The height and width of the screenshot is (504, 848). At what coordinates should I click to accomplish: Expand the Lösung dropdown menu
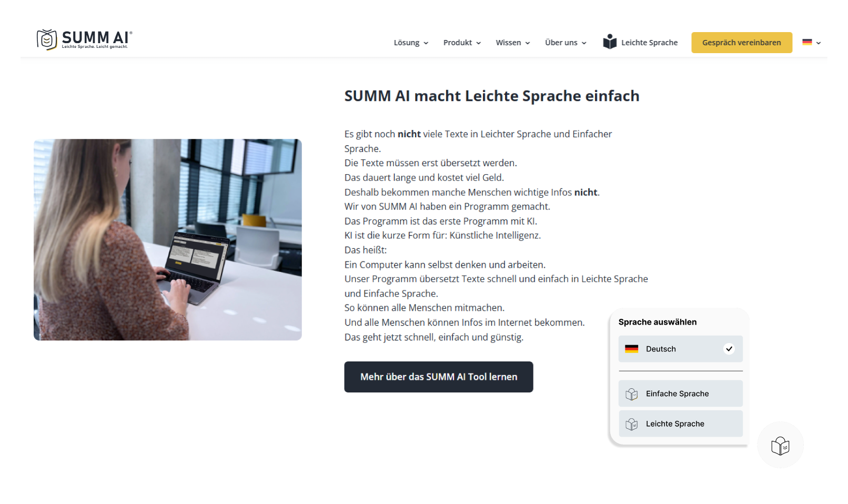pos(411,43)
